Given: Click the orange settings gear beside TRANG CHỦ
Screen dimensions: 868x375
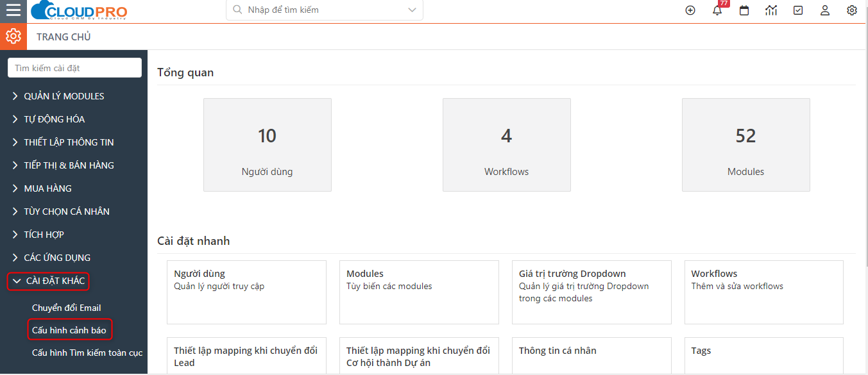Looking at the screenshot, I should click(13, 37).
